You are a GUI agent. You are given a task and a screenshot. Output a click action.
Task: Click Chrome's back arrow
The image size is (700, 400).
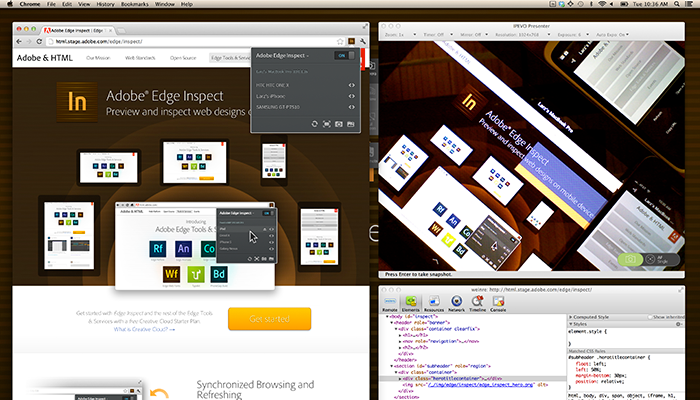pyautogui.click(x=19, y=42)
